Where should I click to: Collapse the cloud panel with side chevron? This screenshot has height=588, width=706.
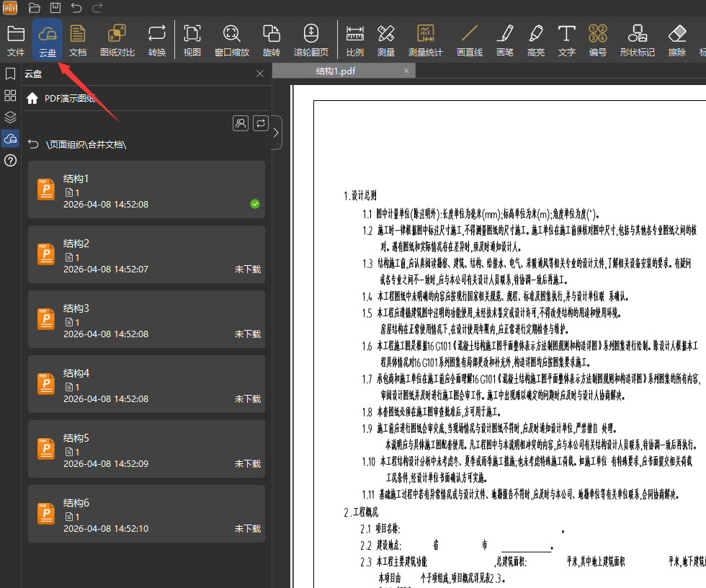tap(277, 133)
